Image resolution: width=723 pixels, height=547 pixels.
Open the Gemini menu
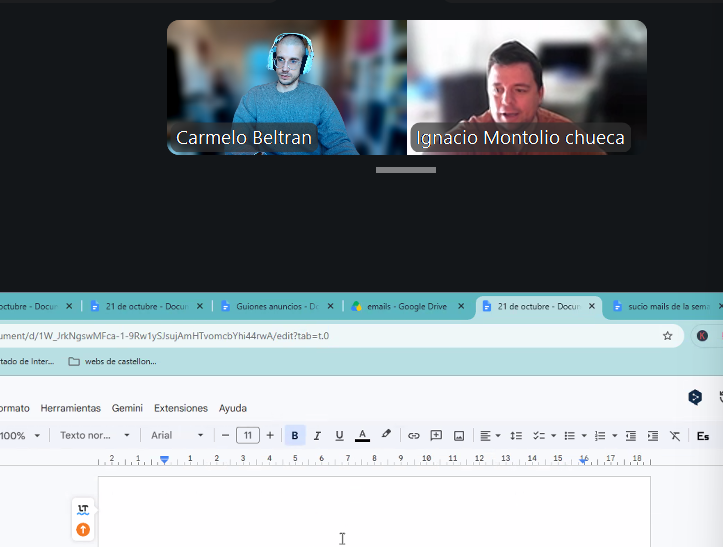pos(127,408)
